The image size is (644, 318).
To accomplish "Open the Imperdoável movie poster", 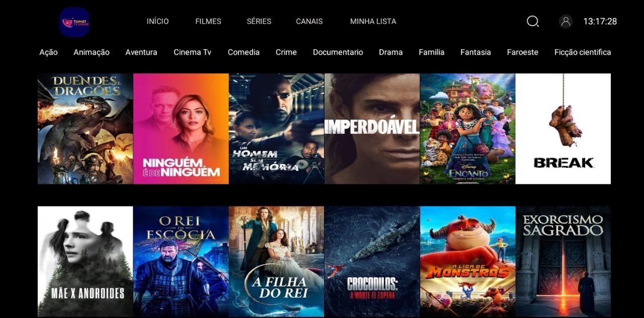I will [372, 129].
